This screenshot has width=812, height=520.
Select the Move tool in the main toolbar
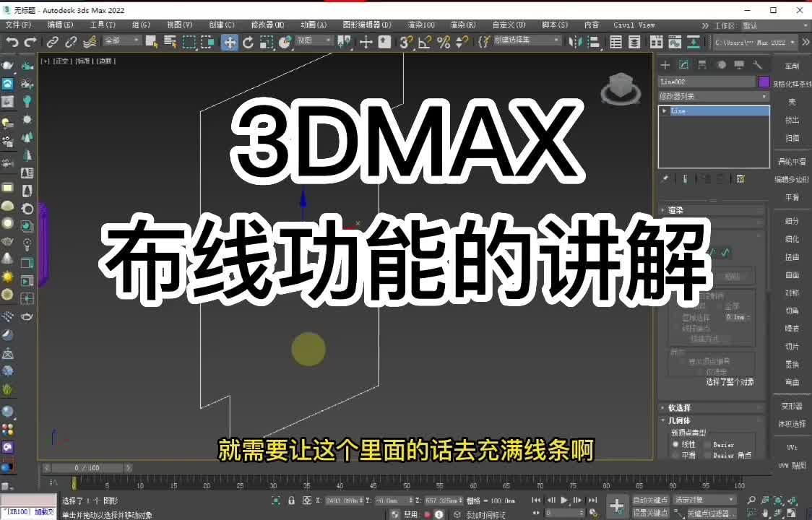[230, 42]
